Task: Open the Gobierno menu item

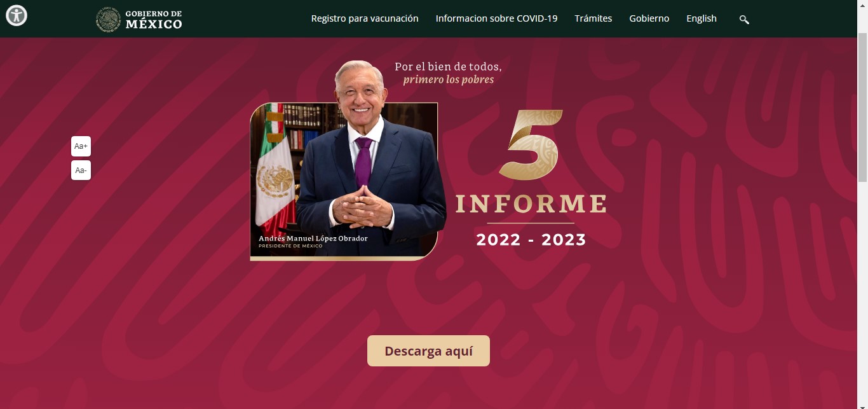Action: point(649,18)
